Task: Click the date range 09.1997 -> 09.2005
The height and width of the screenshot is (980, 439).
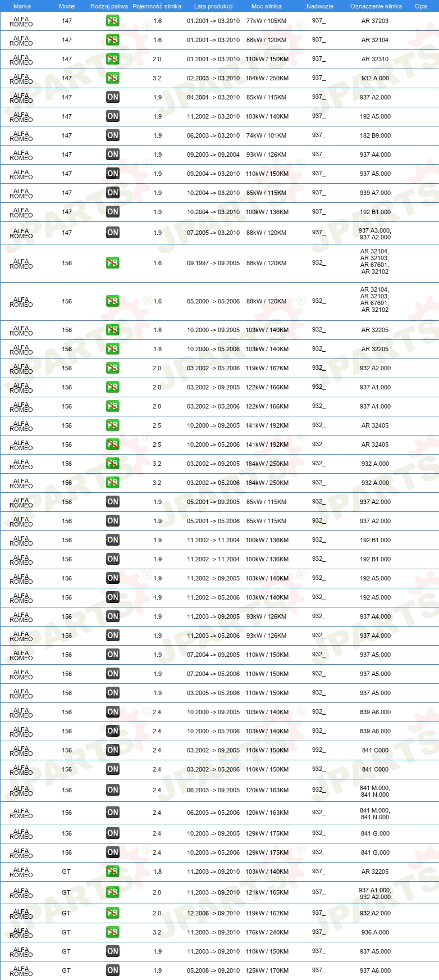Action: point(213,263)
